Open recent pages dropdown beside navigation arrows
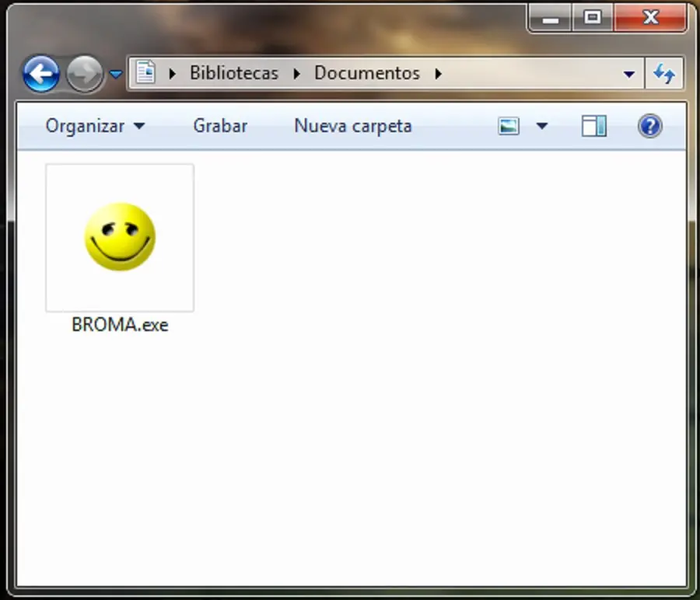The image size is (700, 600). (116, 74)
